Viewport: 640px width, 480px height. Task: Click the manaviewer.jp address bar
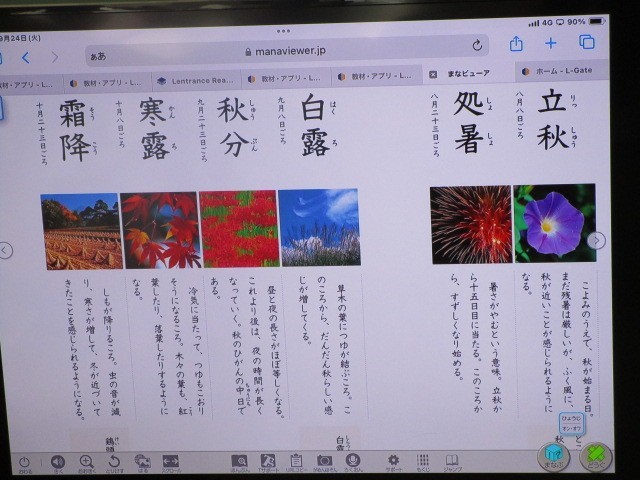[x=290, y=50]
